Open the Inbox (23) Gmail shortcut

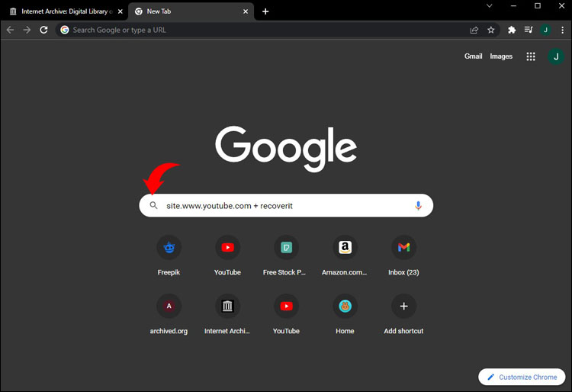(403, 255)
